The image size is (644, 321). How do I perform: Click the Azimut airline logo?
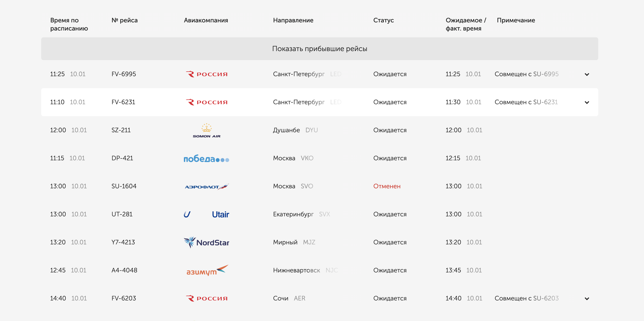click(207, 270)
